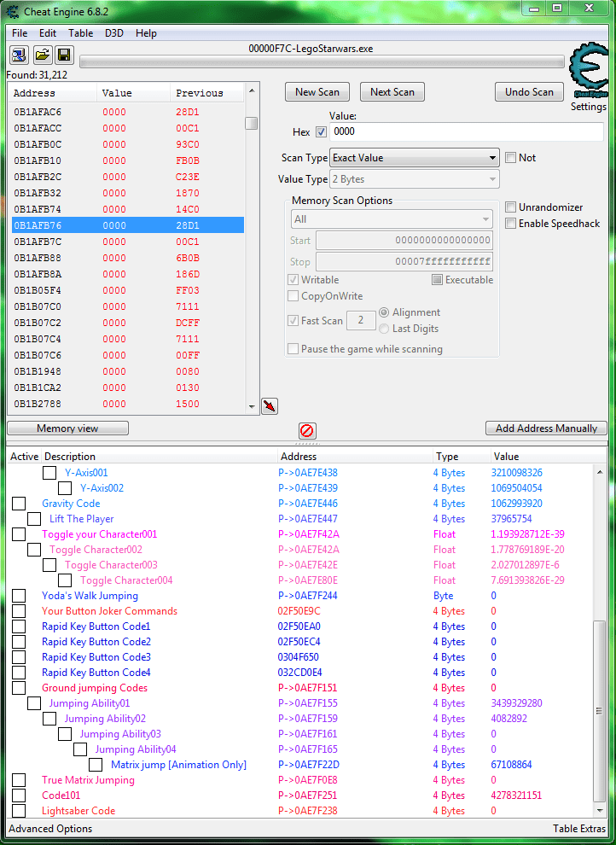Open Table Extras
Viewport: 616px width, 845px height.
[579, 829]
